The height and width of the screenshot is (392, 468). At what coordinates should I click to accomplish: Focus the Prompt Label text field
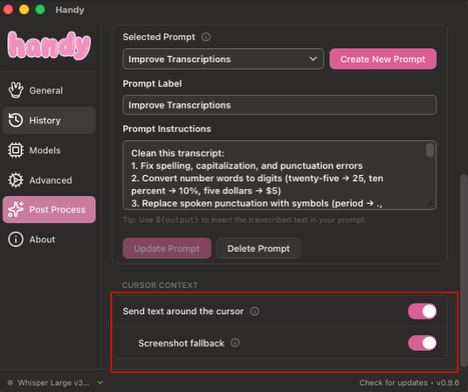tap(280, 105)
